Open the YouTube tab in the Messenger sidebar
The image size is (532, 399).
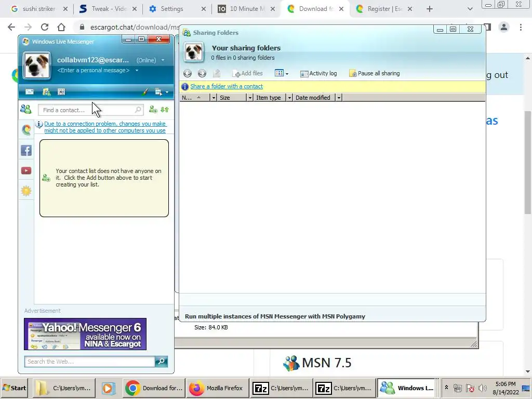(x=26, y=170)
